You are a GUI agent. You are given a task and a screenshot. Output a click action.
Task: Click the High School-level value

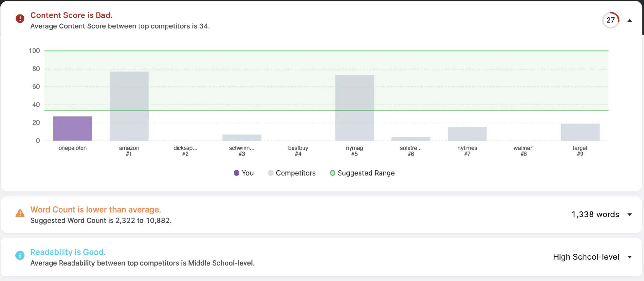[586, 257]
